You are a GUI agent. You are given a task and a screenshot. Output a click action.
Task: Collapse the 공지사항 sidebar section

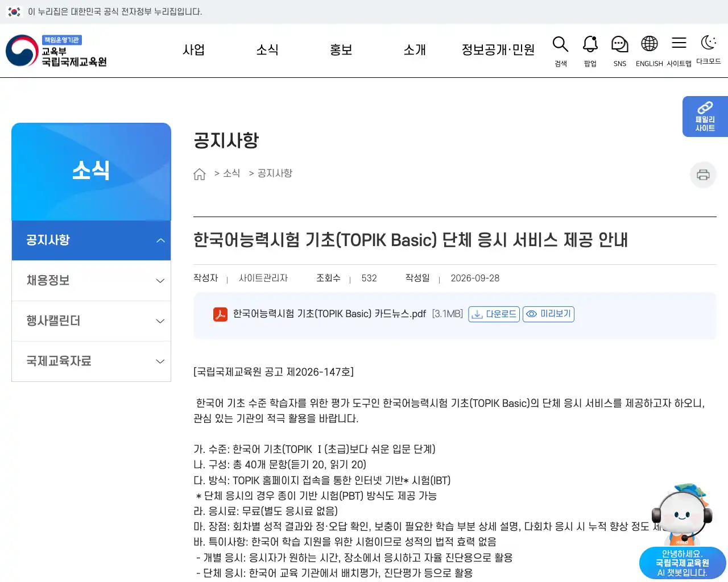(92, 240)
